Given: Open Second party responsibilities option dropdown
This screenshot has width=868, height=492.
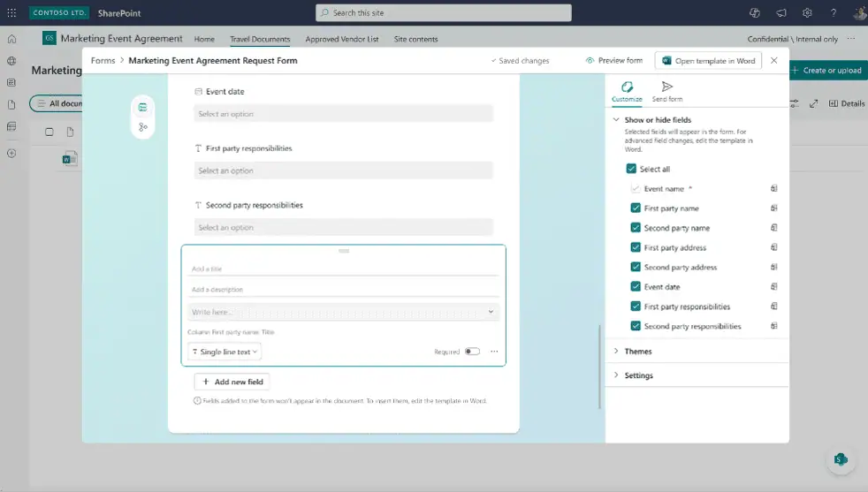Looking at the screenshot, I should [343, 228].
